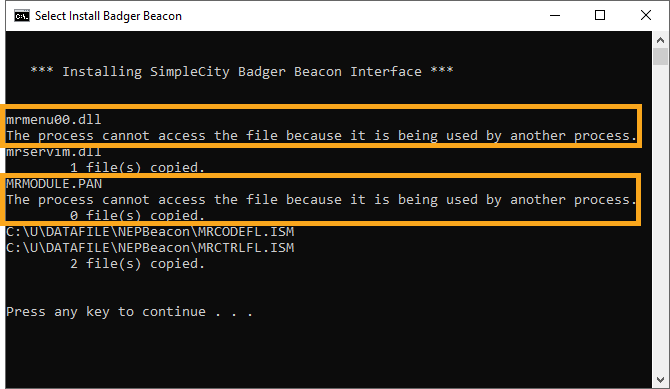Click the 'Press any key to continue' prompt
This screenshot has width=670, height=389.
point(129,312)
